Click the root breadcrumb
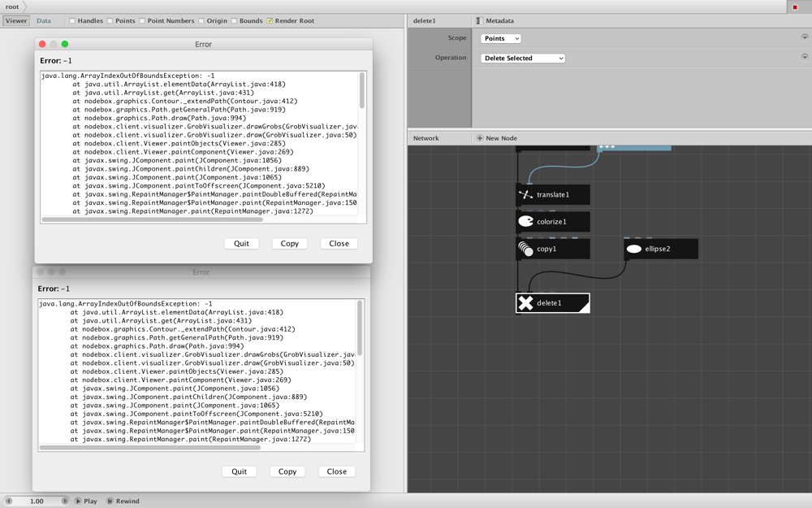The image size is (812, 508). pos(12,7)
